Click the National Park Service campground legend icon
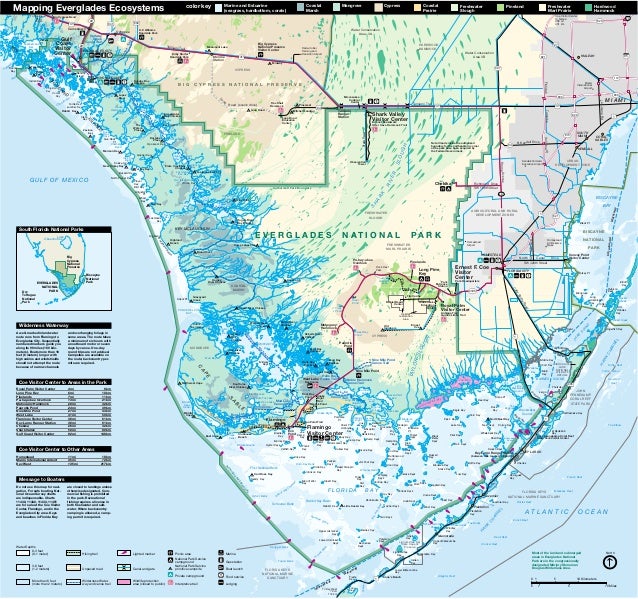The height and width of the screenshot is (599, 638). tap(170, 560)
